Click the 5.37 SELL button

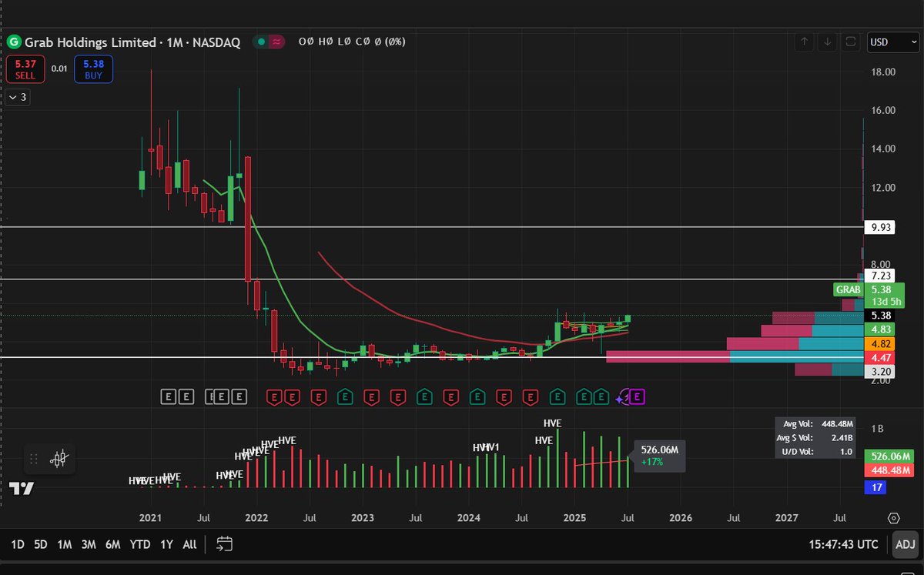point(25,69)
